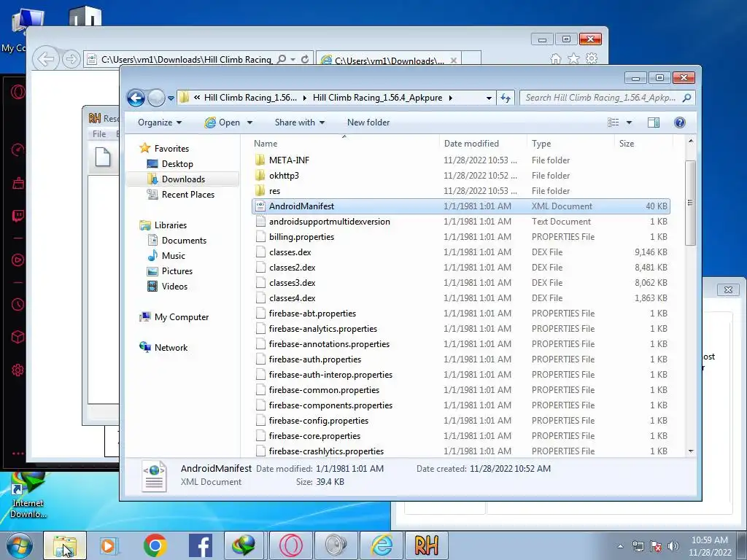The image size is (747, 560).
Task: Click the file list scroll up arrow
Action: pyautogui.click(x=691, y=141)
